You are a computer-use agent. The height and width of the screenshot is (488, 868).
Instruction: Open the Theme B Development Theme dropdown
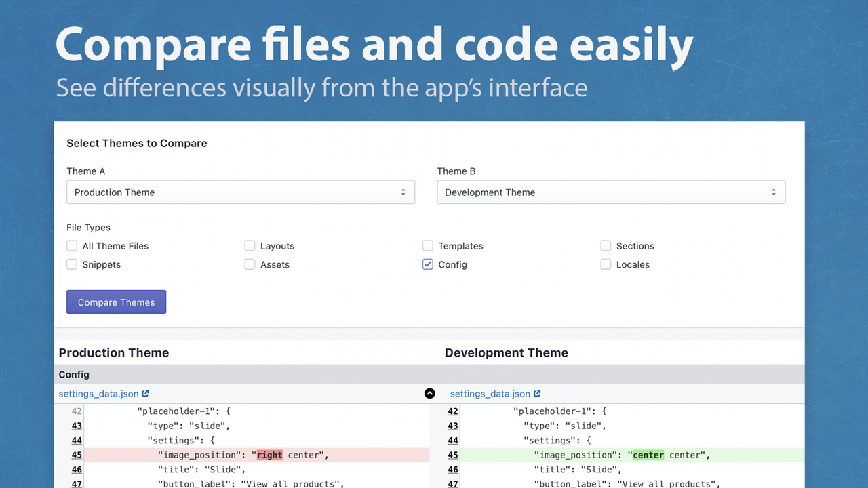(611, 192)
